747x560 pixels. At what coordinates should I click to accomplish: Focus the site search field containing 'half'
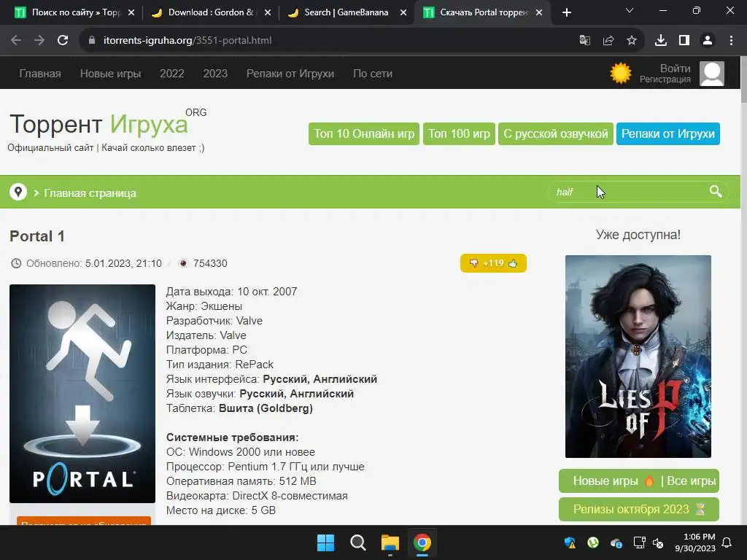tap(629, 192)
